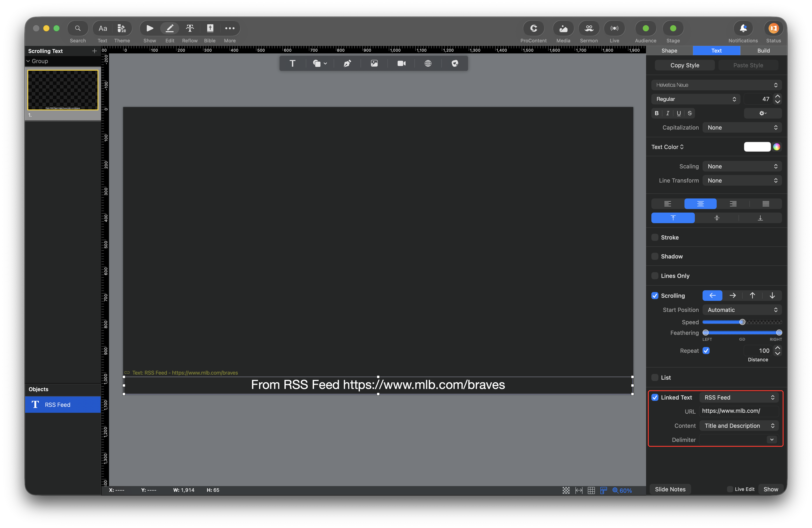The height and width of the screenshot is (528, 812).
Task: Insert a video camera object
Action: 401,64
